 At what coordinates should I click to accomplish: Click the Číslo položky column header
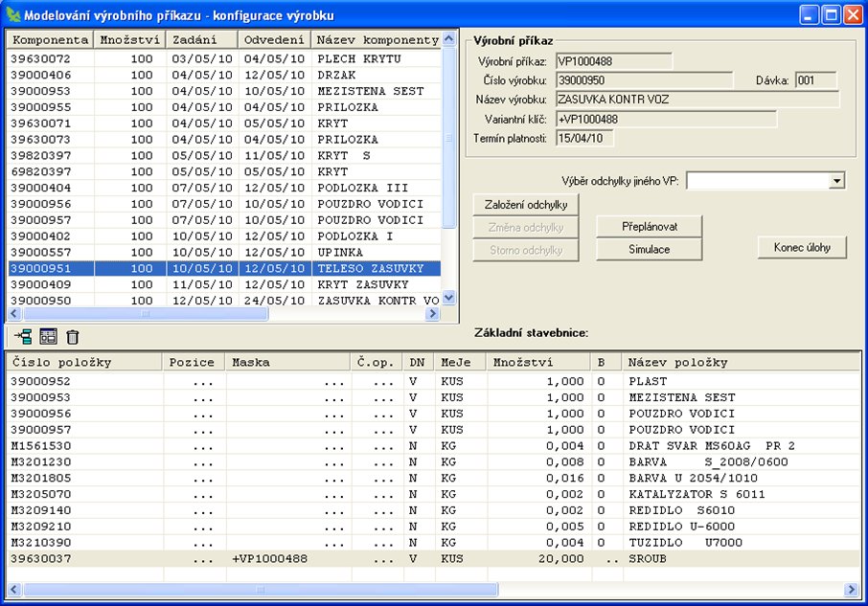[84, 362]
